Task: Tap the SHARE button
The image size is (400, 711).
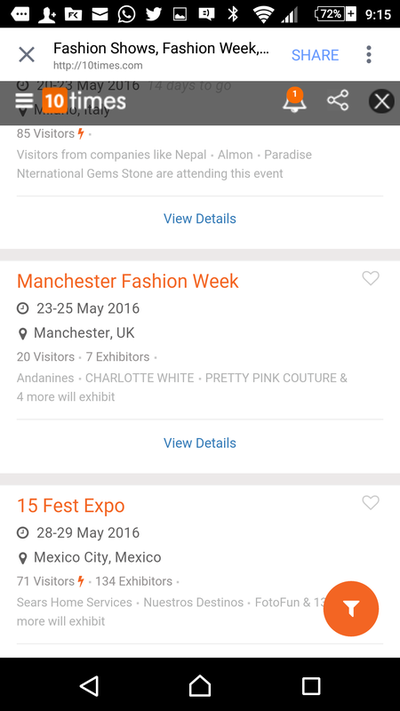Action: [315, 55]
